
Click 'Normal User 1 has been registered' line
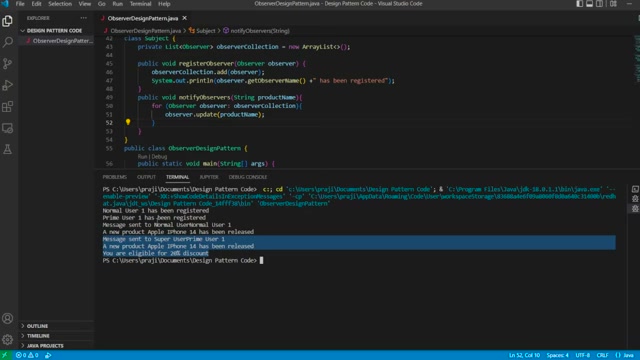coord(156,211)
